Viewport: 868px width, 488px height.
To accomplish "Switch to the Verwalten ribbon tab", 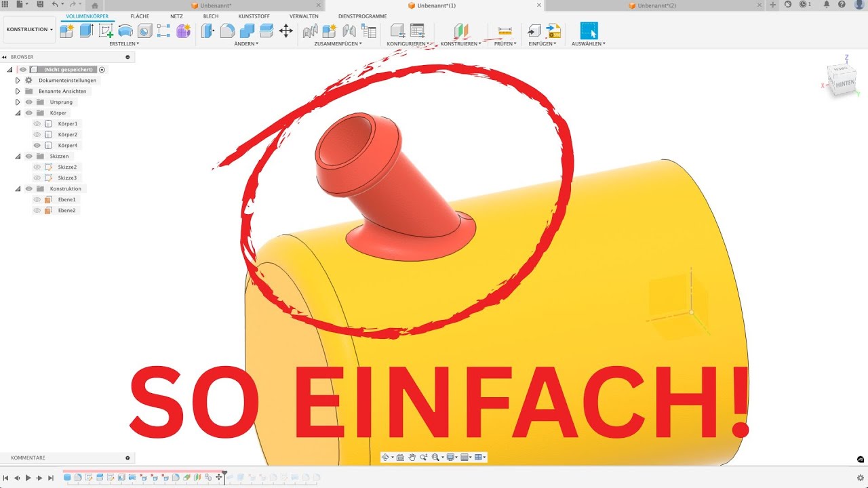I will [x=304, y=16].
